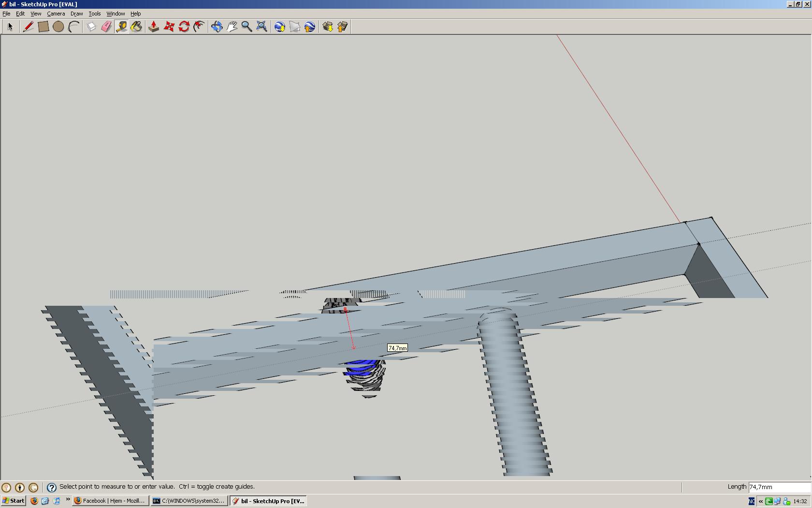Click the person credits status icon
This screenshot has width=812, height=508.
[x=20, y=488]
